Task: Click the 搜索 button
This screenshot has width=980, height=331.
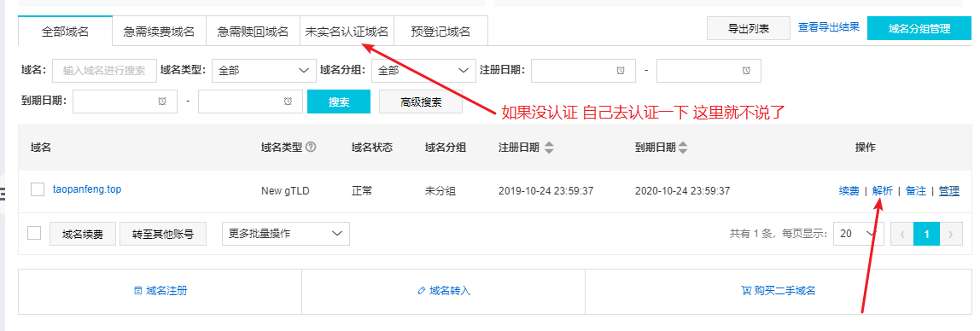Action: (339, 102)
